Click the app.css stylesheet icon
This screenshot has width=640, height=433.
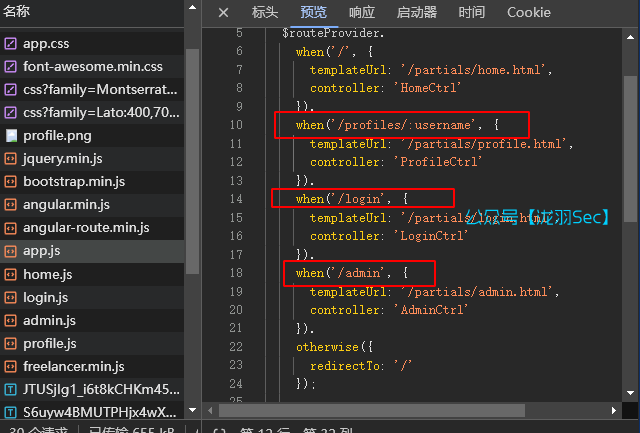tap(11, 44)
